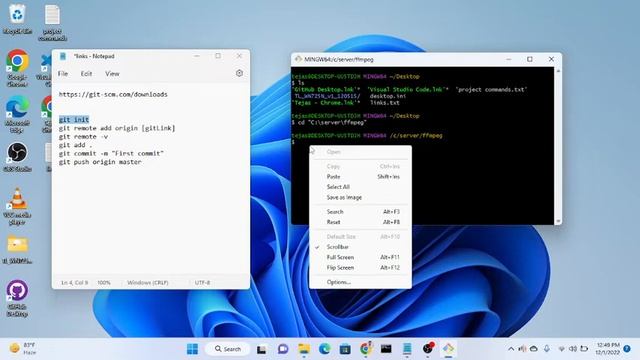Open the View menu in Notepad
Image resolution: width=640 pixels, height=360 pixels.
112,74
